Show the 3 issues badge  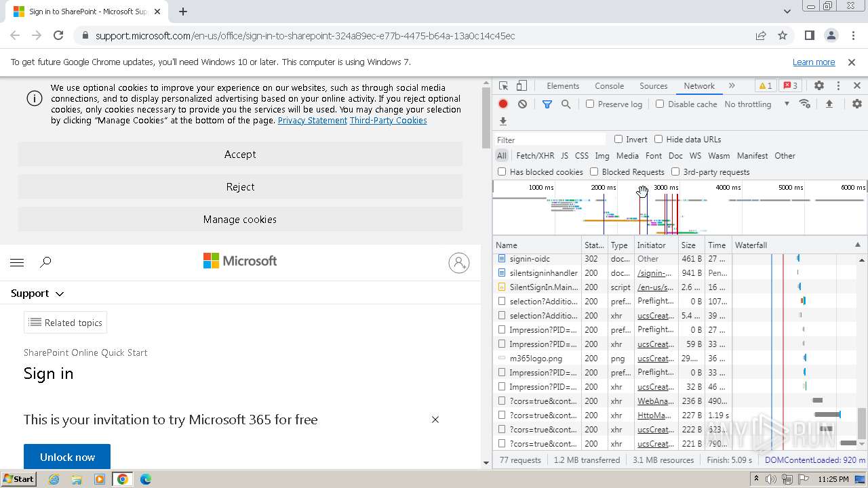coord(790,86)
